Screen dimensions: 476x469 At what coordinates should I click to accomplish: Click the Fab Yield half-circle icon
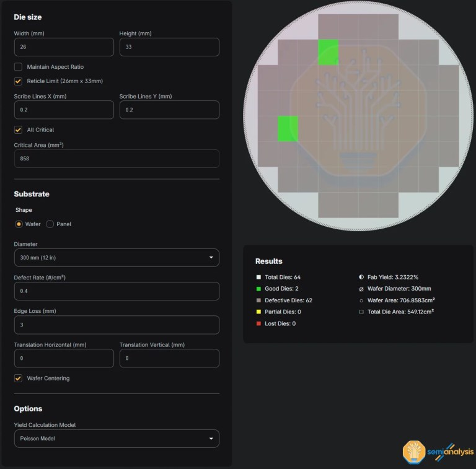point(361,277)
